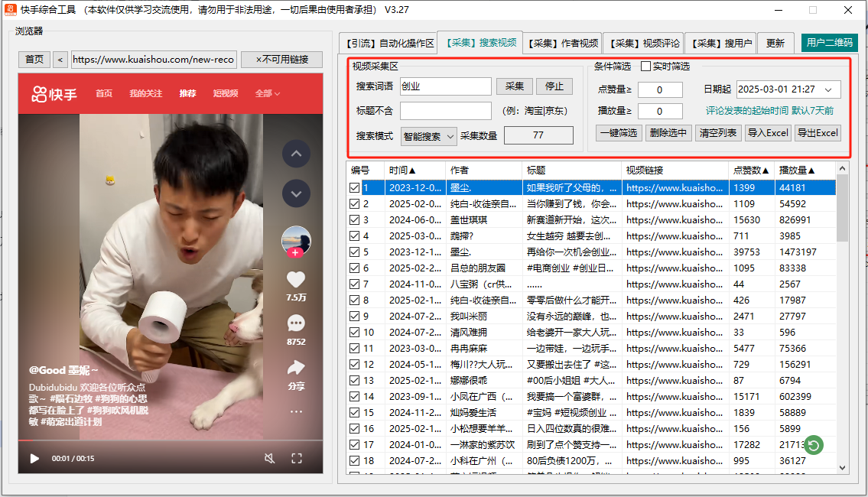Switch to the 【采集】作者视频 tab
The width and height of the screenshot is (868, 497).
564,44
